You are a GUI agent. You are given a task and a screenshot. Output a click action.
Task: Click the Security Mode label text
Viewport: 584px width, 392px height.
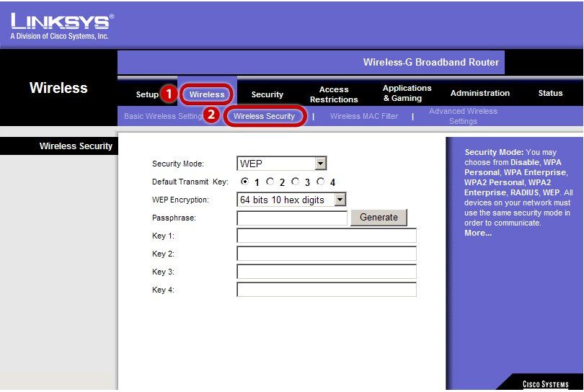pos(177,164)
